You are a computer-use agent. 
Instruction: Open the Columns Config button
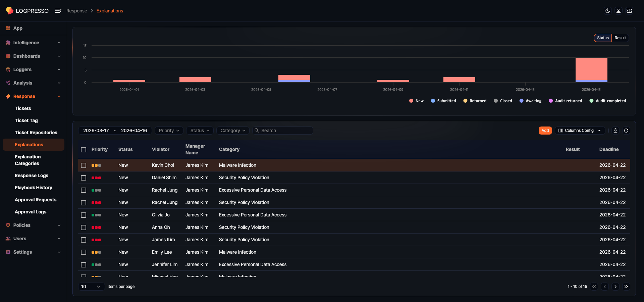coord(579,131)
